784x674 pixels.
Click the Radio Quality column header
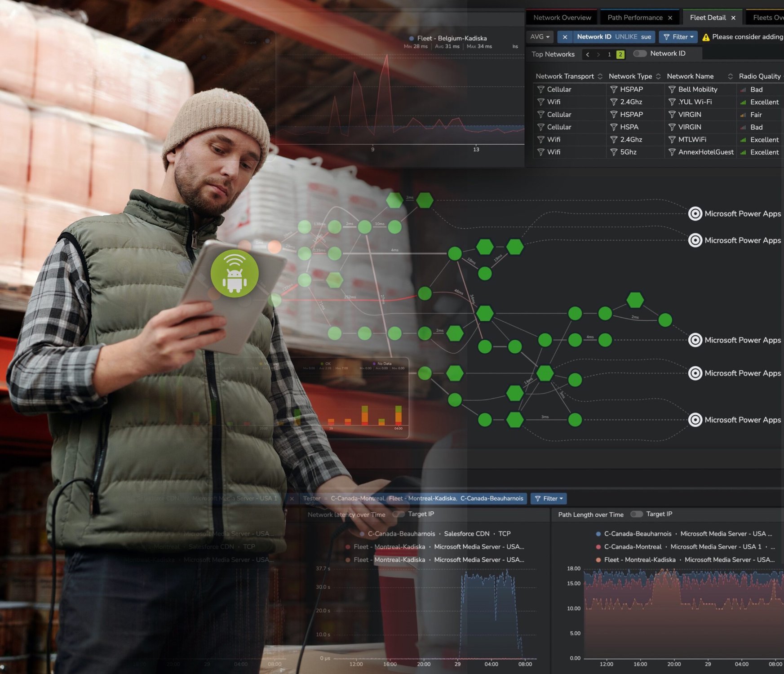[760, 76]
